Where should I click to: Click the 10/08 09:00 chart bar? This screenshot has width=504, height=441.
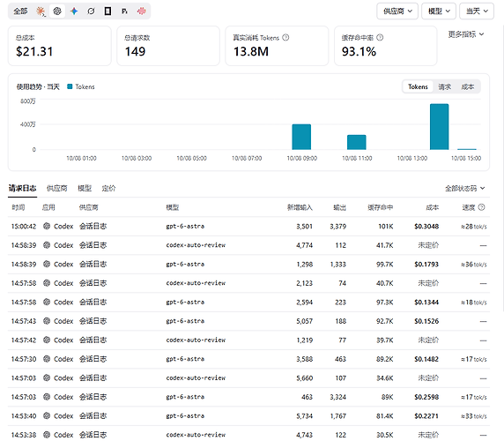(301, 137)
